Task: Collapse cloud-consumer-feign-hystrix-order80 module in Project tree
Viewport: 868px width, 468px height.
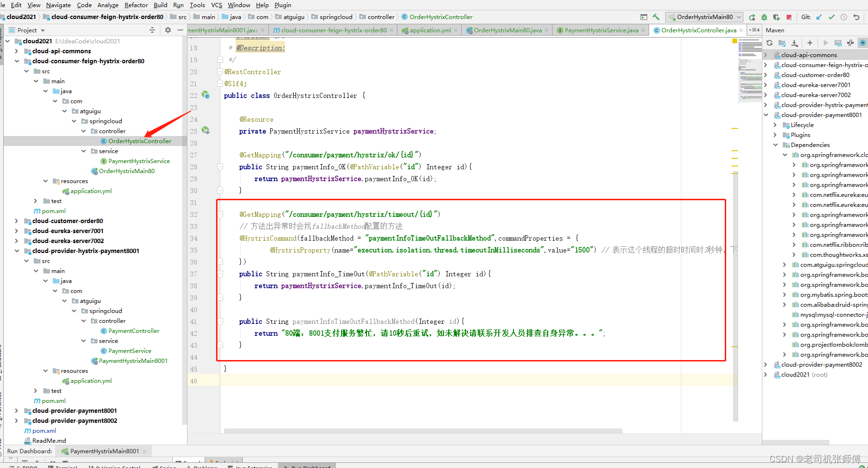Action: pos(17,61)
